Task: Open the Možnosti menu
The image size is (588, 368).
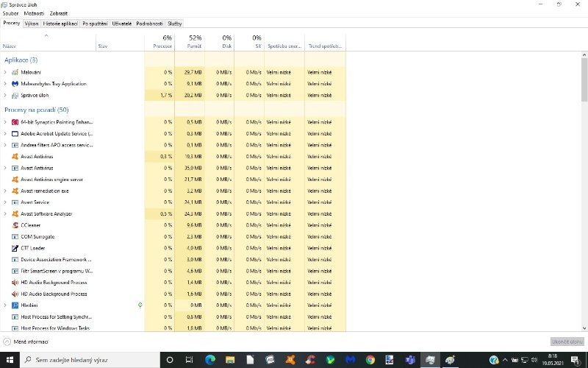Action: 34,13
